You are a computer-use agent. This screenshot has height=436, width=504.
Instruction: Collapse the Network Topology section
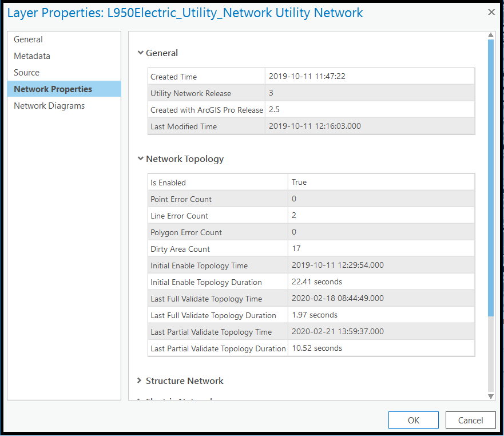(x=141, y=158)
